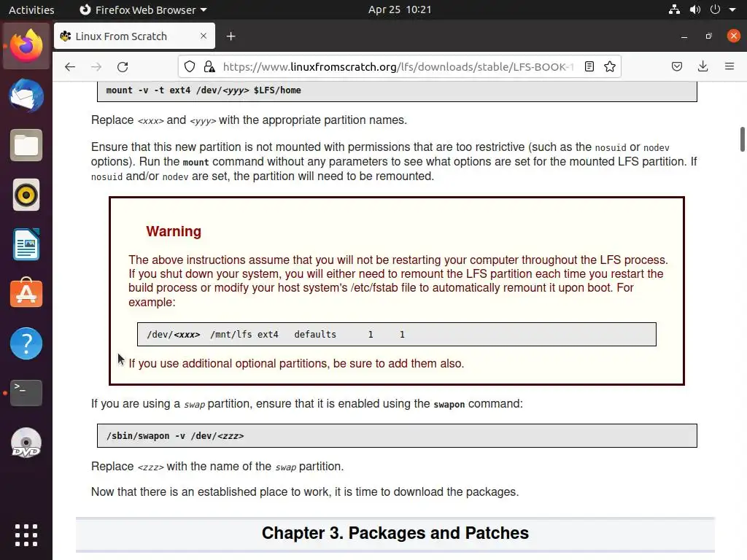Minimize the Firefox window

(x=684, y=36)
